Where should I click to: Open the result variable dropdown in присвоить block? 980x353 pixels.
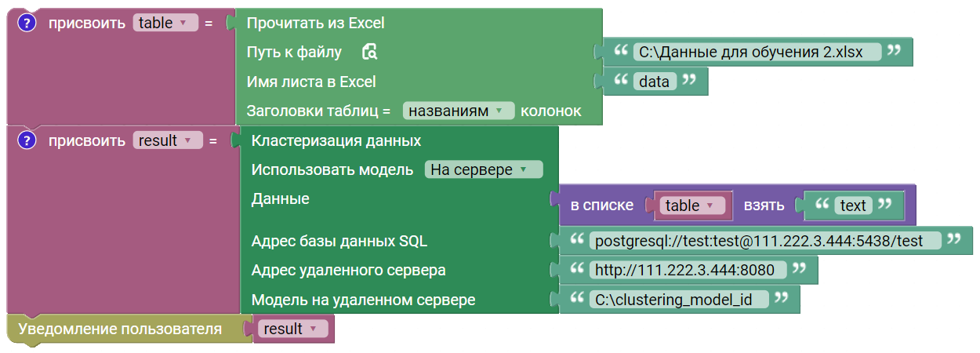168,141
